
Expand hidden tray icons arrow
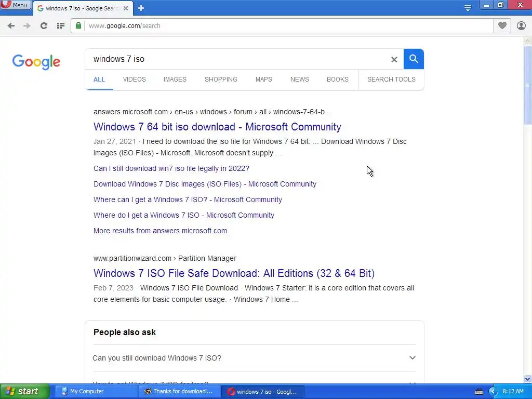493,392
